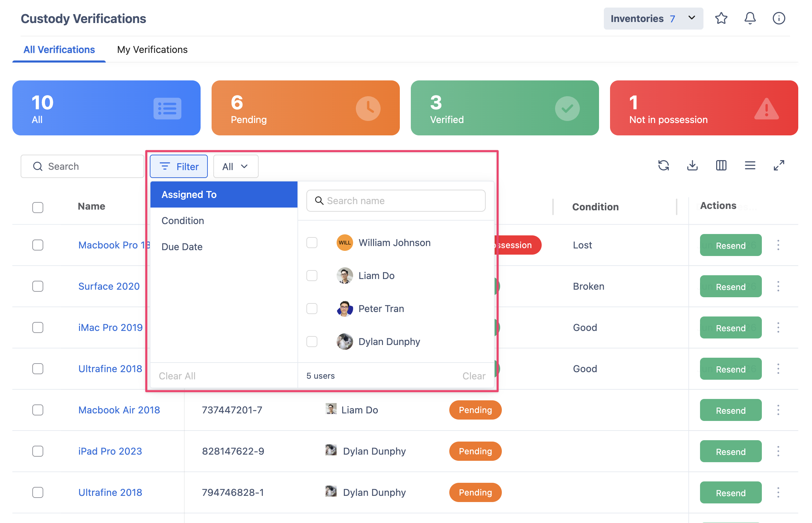This screenshot has height=523, width=812.
Task: Focus the main Search field
Action: (x=82, y=166)
